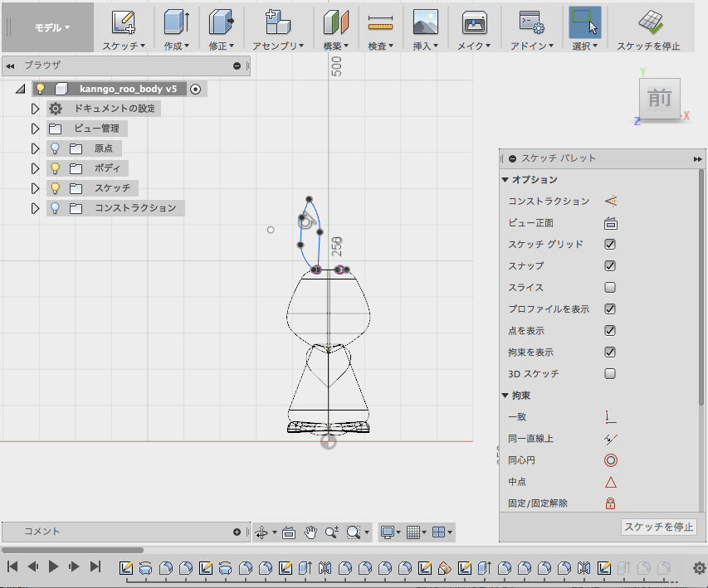708x588 pixels.
Task: Activate the 選択 (Select) tool
Action: (584, 22)
